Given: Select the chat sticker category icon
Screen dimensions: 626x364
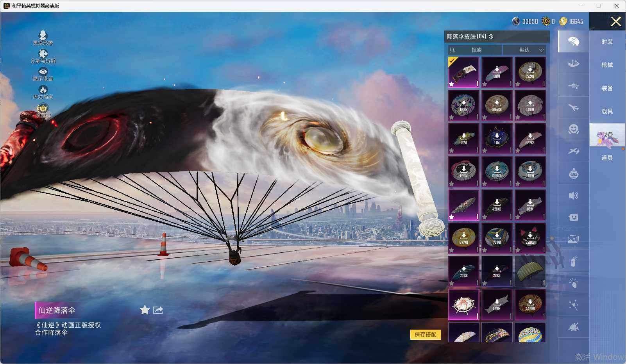Looking at the screenshot, I should pos(574,218).
